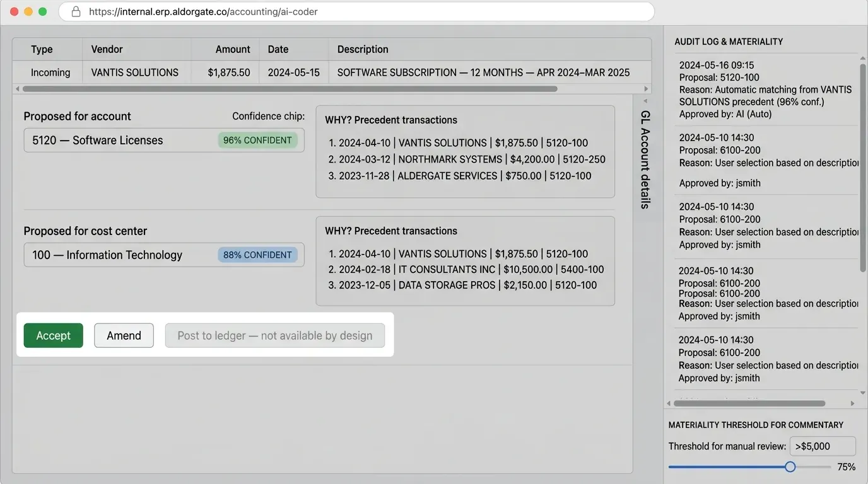Select the IT CONSULTANTS INC $10,500.00 precedent row
The width and height of the screenshot is (868, 484).
coord(466,269)
